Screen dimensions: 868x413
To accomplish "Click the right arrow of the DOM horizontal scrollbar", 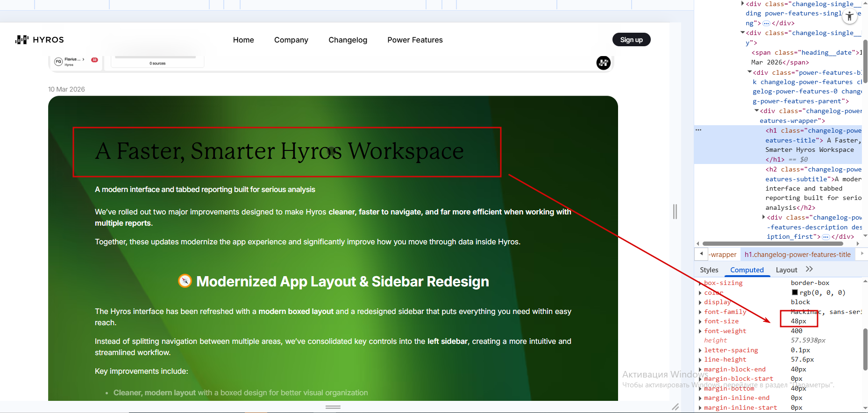I will [x=858, y=243].
